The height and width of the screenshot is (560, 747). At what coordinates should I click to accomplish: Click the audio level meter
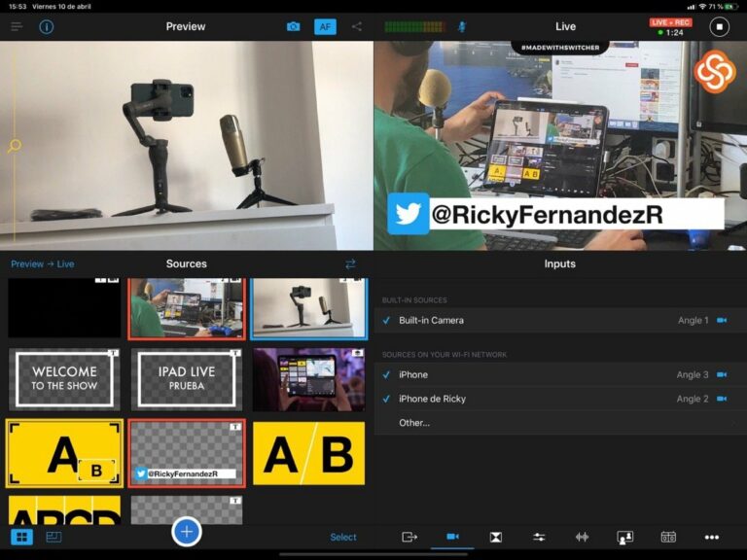414,26
